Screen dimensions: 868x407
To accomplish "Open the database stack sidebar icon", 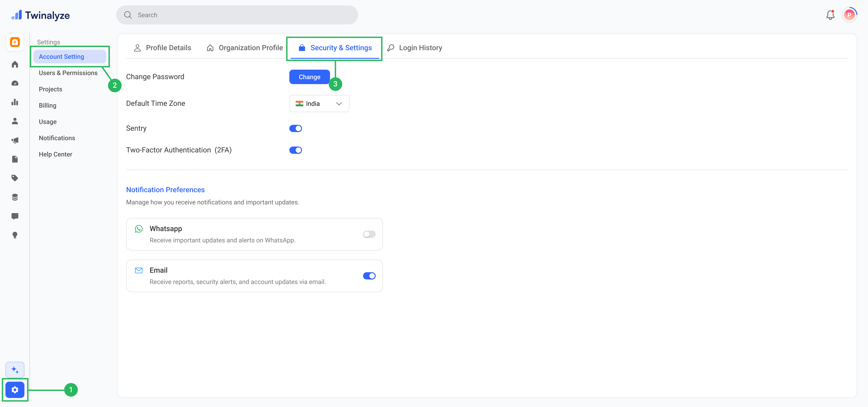I will pos(15,197).
